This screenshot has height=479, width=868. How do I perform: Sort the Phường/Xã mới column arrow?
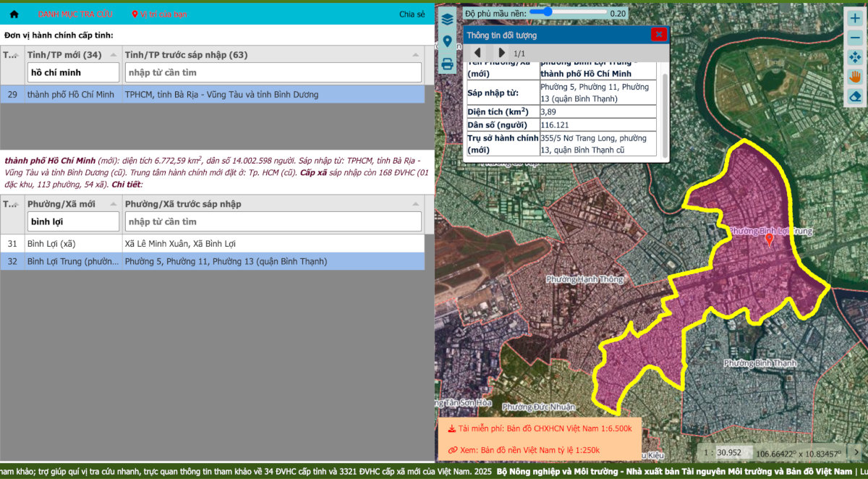114,204
